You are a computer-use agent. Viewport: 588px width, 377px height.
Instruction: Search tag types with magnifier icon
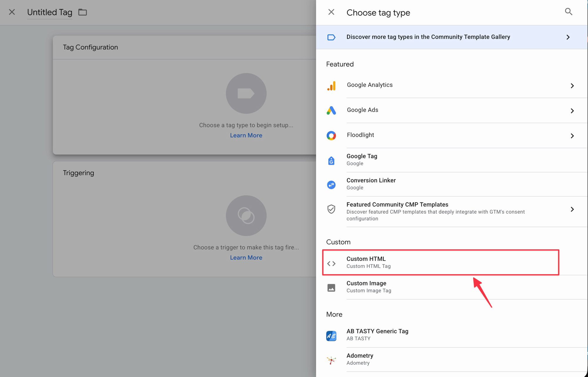(x=569, y=12)
